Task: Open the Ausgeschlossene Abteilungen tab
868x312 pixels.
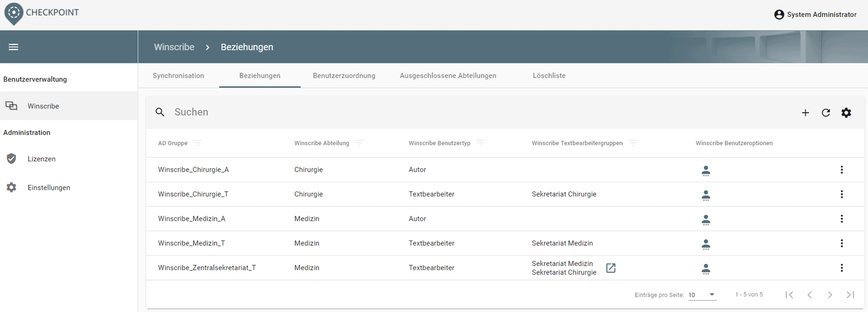Action: click(448, 76)
